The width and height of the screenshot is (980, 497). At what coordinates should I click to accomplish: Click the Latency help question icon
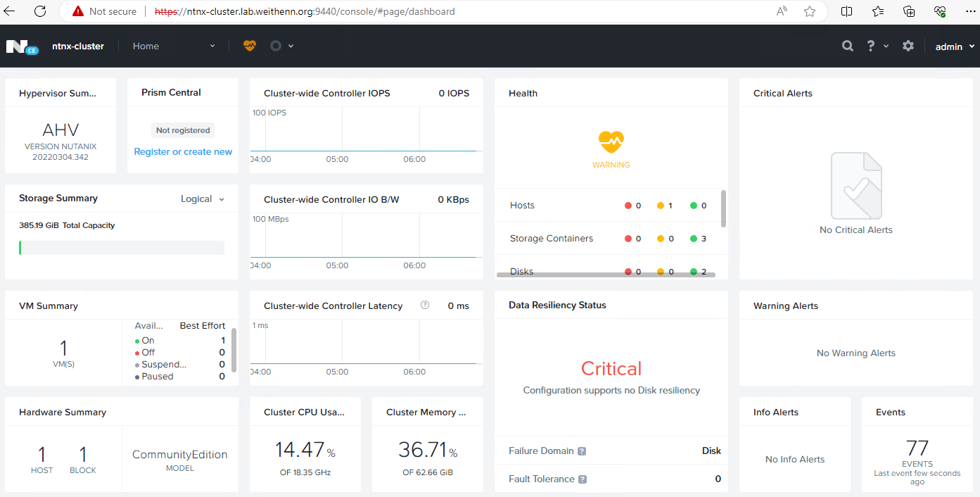pos(425,306)
